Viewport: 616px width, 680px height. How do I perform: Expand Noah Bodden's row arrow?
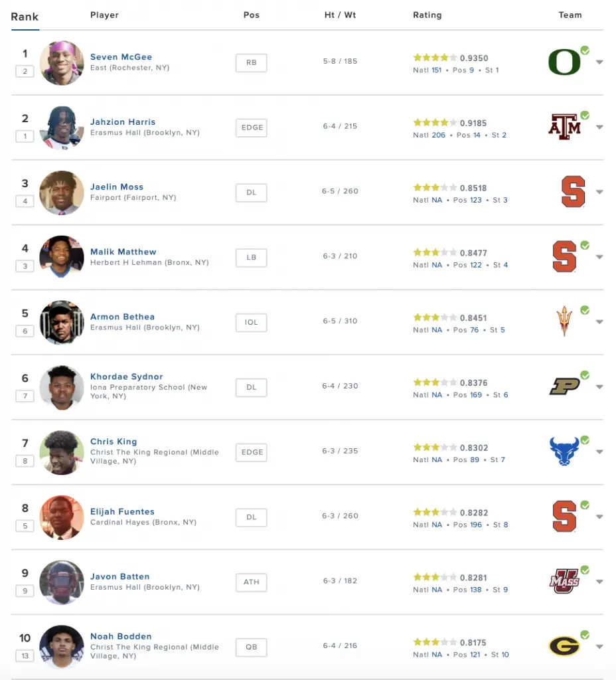point(599,646)
